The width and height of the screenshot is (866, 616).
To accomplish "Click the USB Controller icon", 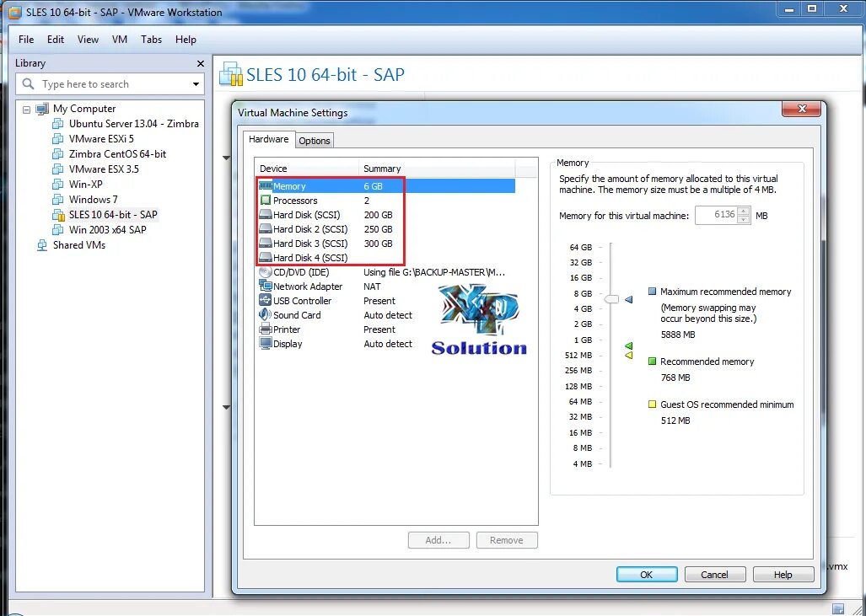I will (x=266, y=300).
